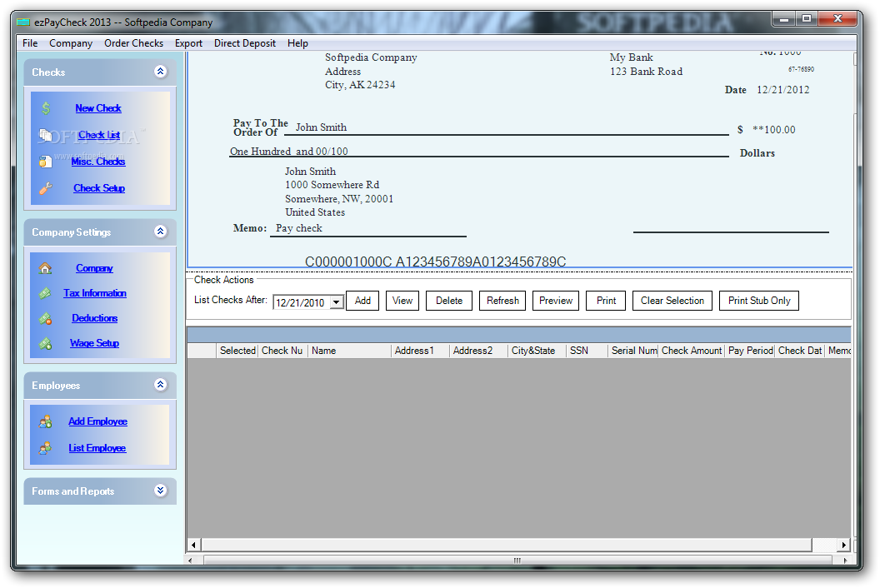
Task: Click the dollar sign icon beside New Check
Action: pos(46,108)
